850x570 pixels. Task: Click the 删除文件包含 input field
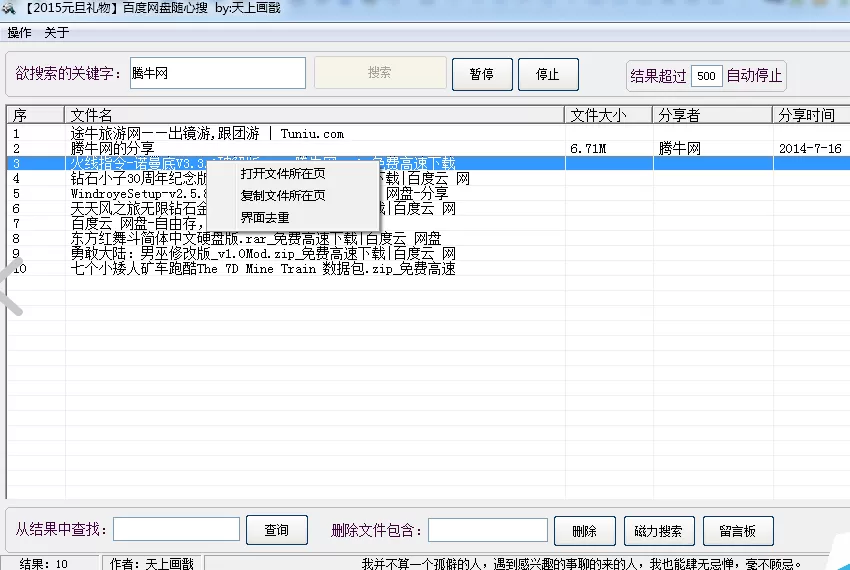coord(488,530)
